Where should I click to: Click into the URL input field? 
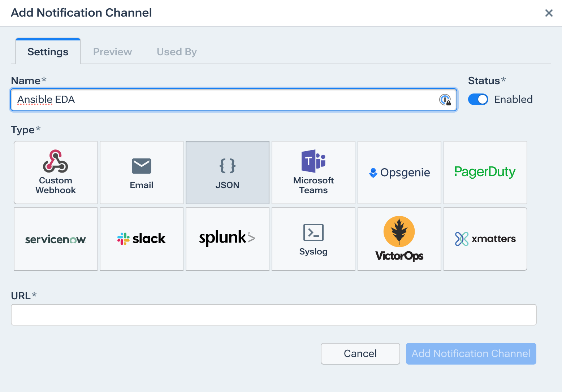point(274,315)
